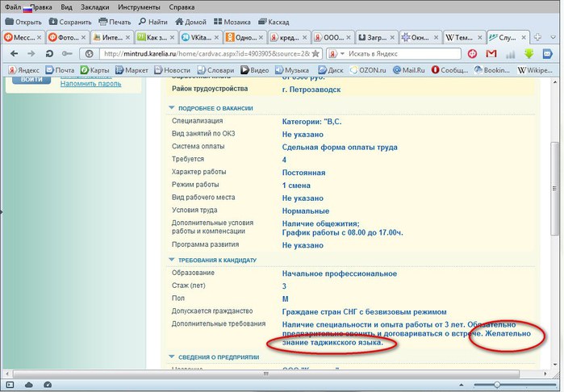Click the Opera Turbo speedometer icon
The height and width of the screenshot is (392, 564).
point(48,385)
